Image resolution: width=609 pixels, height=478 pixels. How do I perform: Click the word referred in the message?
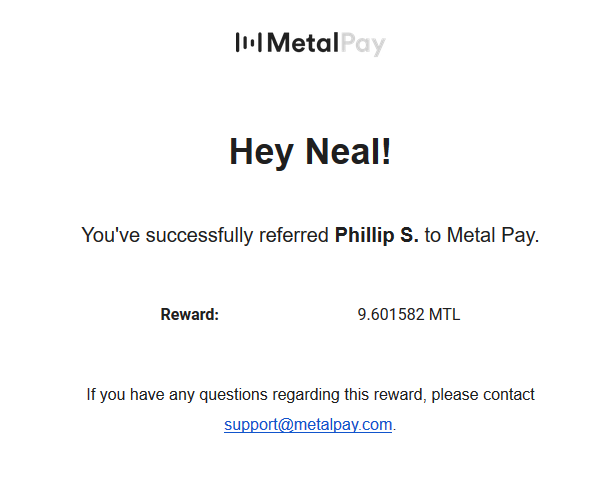coord(294,235)
